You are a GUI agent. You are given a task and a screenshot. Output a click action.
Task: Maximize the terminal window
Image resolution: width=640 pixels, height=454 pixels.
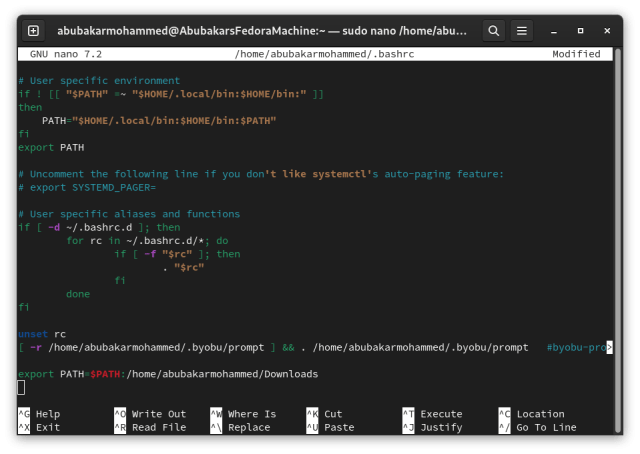point(580,31)
